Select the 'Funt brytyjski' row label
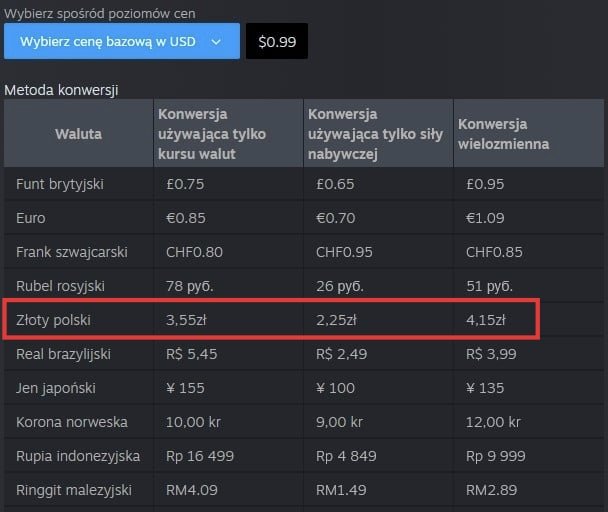Screen dimensions: 608x512 60,184
